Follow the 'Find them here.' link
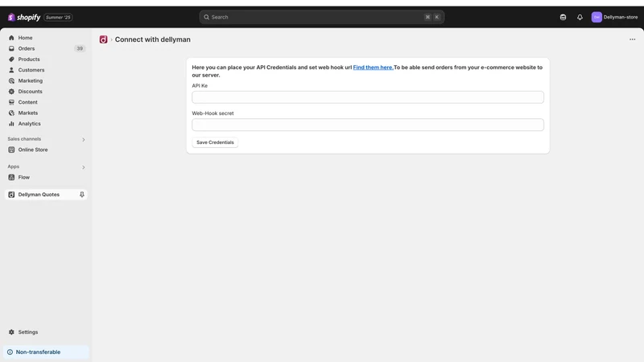This screenshot has height=362, width=644. (373, 68)
